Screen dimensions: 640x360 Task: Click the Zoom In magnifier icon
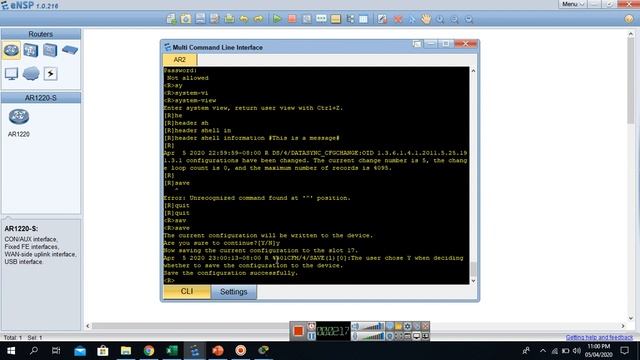pyautogui.click(x=440, y=19)
